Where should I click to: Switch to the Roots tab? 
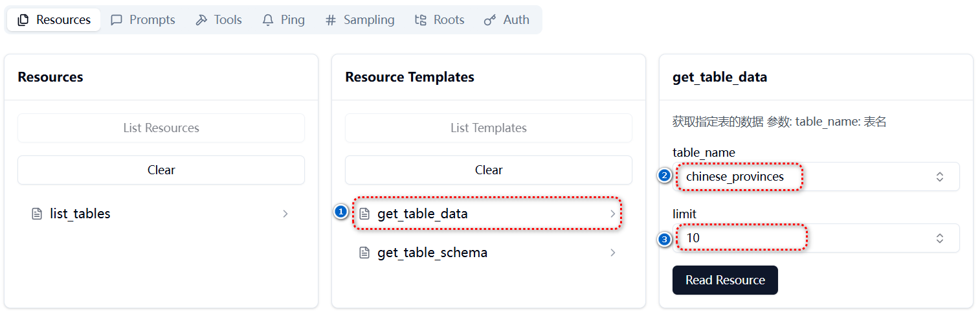click(440, 20)
